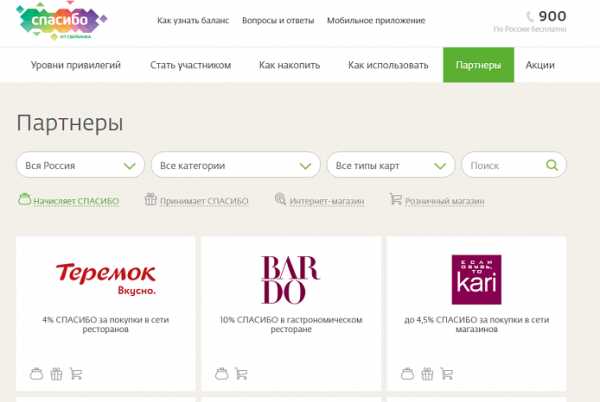Click the search magnifier icon
Screen dimensions: 600x402
point(551,165)
